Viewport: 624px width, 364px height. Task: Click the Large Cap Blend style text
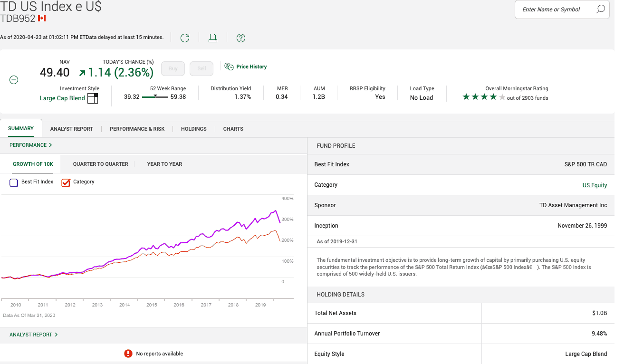[62, 98]
